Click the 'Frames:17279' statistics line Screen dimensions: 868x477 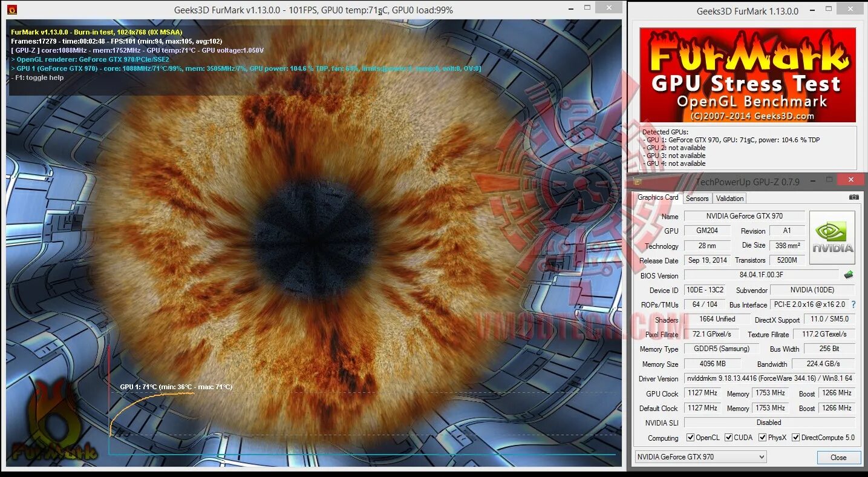point(117,41)
